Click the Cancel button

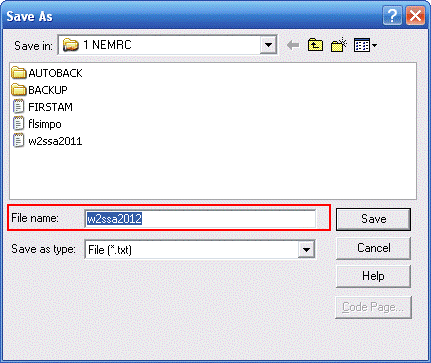coord(373,248)
